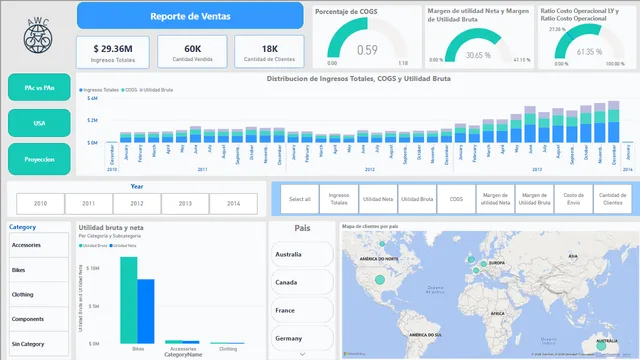This screenshot has height=360, width=640.
Task: Click the Margen de utilidad Neta gauge
Action: click(x=479, y=37)
